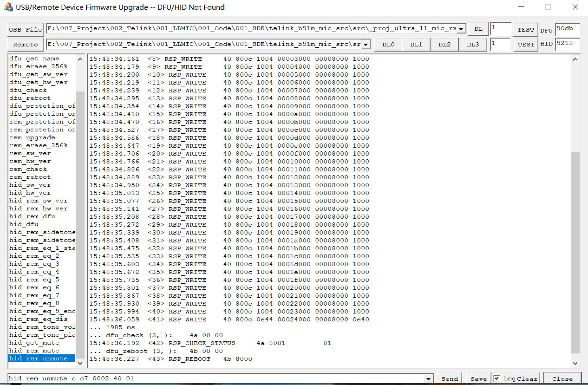Open the command history dropdown at bottom

(428, 378)
